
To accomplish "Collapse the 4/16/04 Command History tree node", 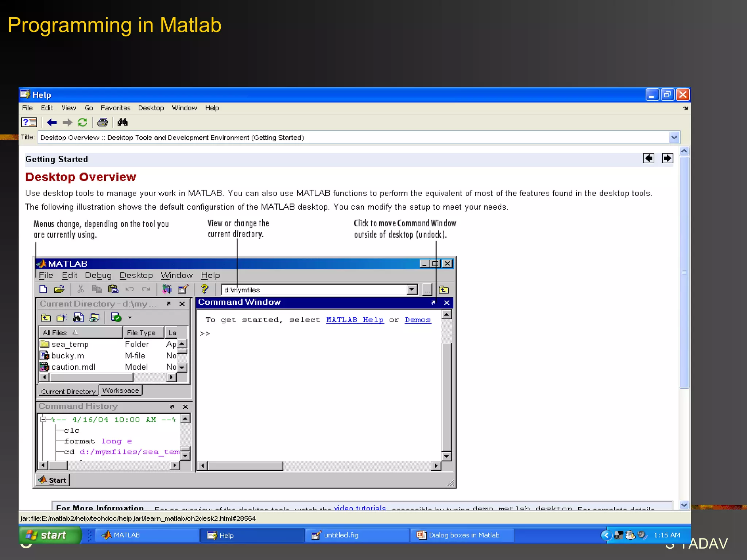I will [x=43, y=419].
